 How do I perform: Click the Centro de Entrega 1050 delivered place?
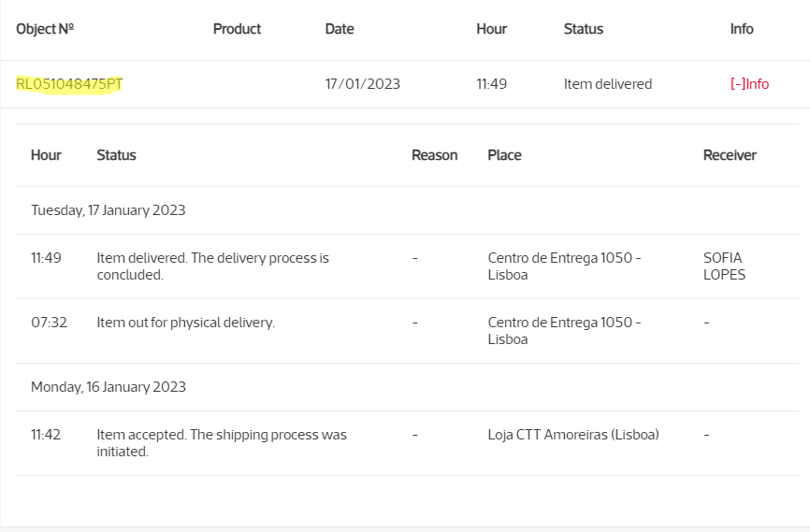(564, 266)
